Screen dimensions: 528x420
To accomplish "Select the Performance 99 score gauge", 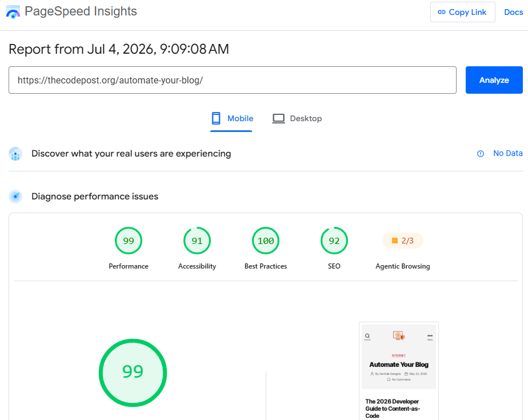I will (129, 241).
